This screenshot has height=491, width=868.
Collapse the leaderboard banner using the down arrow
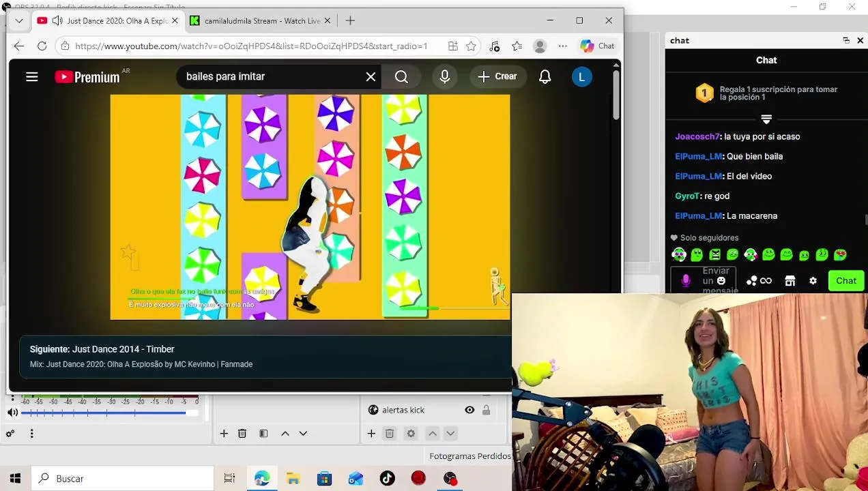click(766, 119)
